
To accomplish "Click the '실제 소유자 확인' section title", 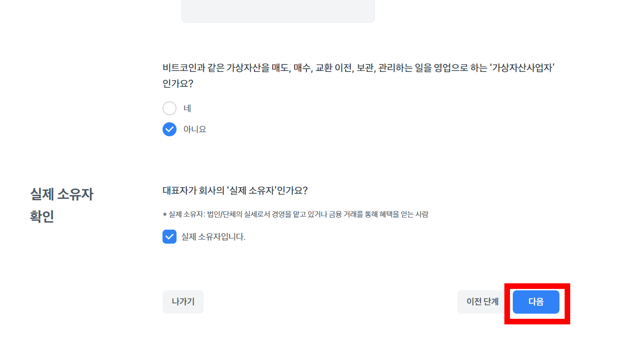I will (x=62, y=205).
